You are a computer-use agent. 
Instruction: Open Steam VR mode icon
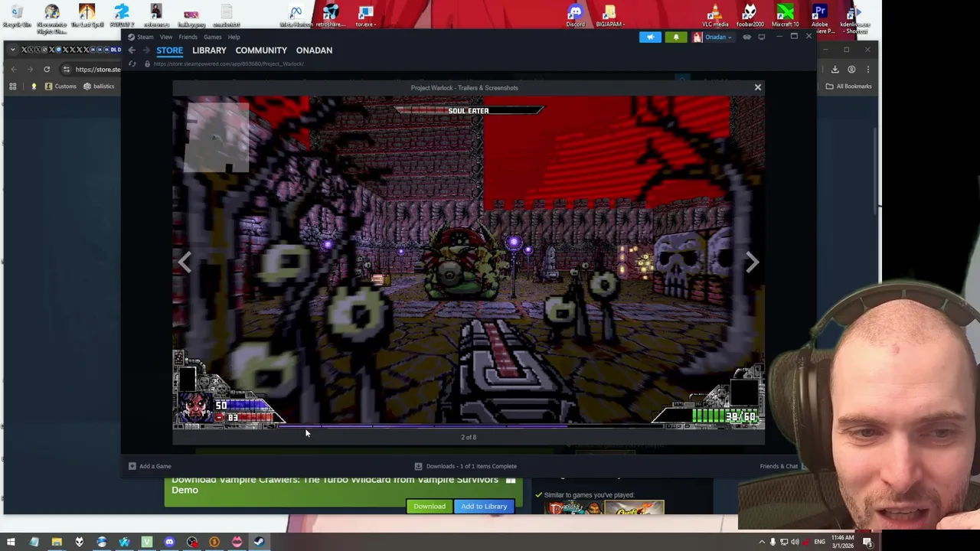point(746,37)
